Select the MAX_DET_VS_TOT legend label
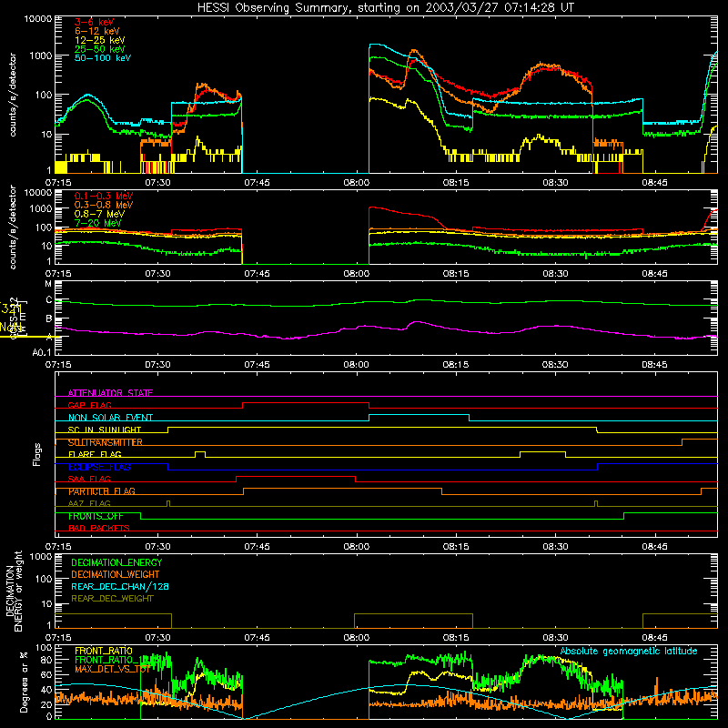This screenshot has width=728, height=728. pos(113,669)
